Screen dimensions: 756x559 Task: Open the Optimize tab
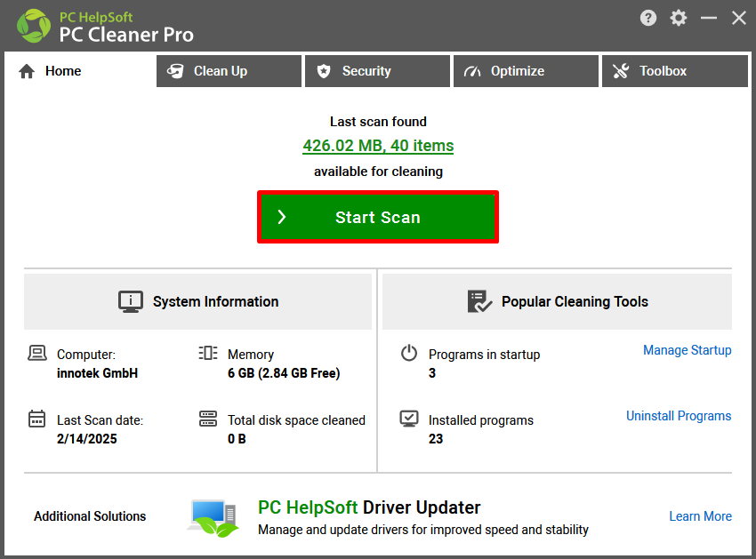pyautogui.click(x=526, y=71)
